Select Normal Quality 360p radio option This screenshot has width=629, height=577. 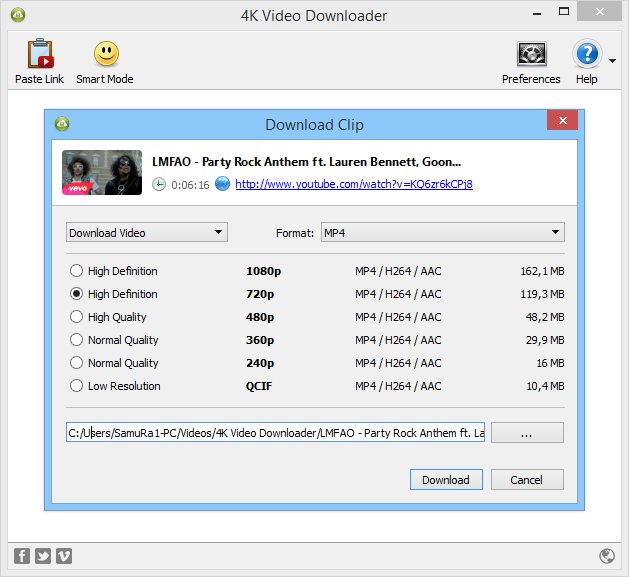tap(76, 340)
